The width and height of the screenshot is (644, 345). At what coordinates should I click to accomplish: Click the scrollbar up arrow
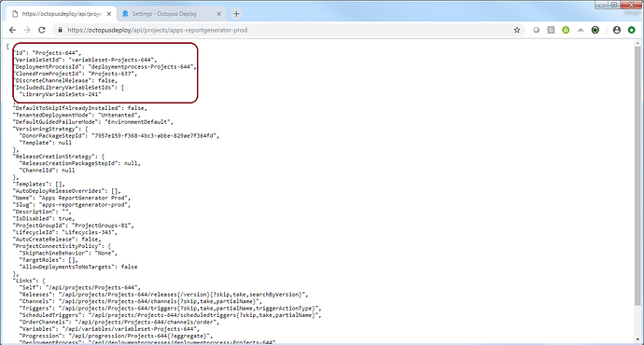coord(637,43)
